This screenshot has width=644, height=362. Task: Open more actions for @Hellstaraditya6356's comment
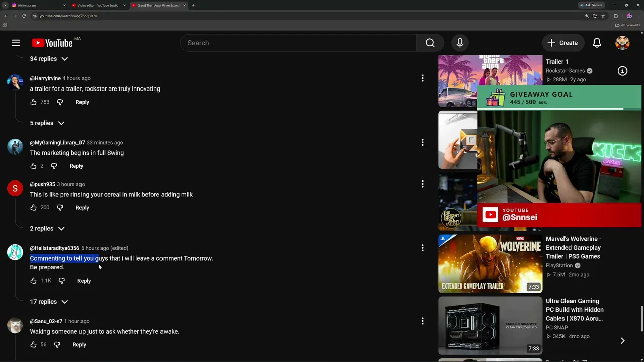422,248
